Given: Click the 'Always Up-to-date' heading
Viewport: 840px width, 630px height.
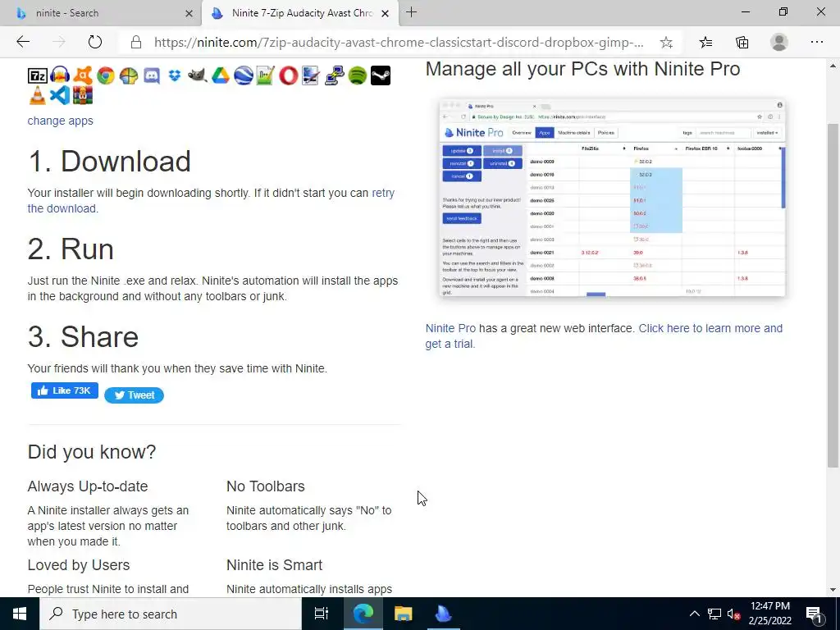Looking at the screenshot, I should [88, 486].
